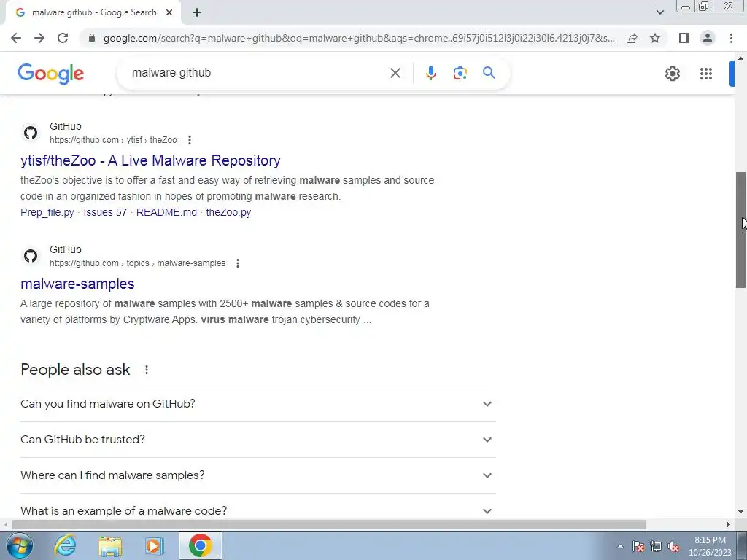
Task: Search by image with Google Lens
Action: [x=460, y=73]
